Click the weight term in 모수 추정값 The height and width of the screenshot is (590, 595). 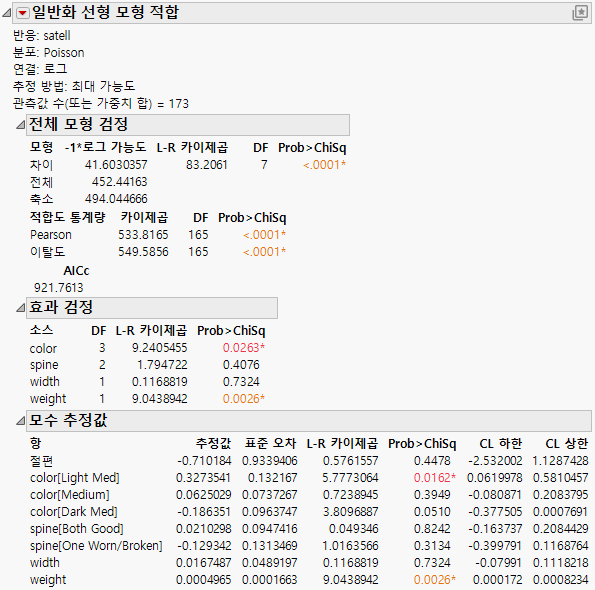[48, 580]
